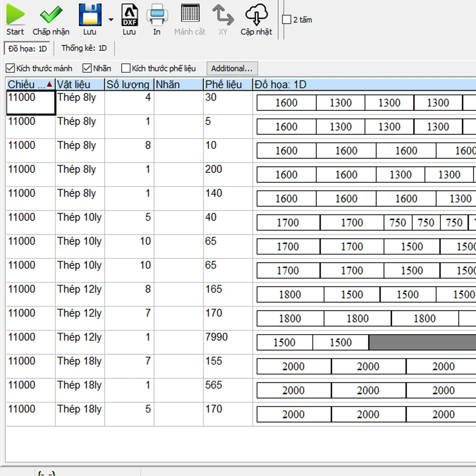
Task: Tick the 2 tấm checkbox
Action: (287, 20)
